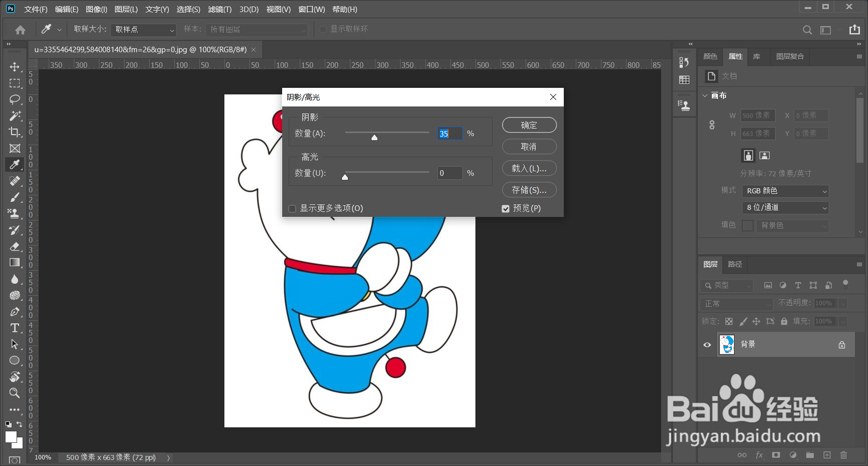This screenshot has height=466, width=868.
Task: Select the Gradient tool
Action: tap(15, 263)
